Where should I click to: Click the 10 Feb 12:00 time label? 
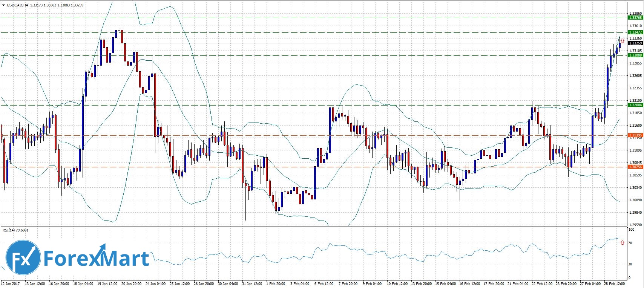[397, 283]
